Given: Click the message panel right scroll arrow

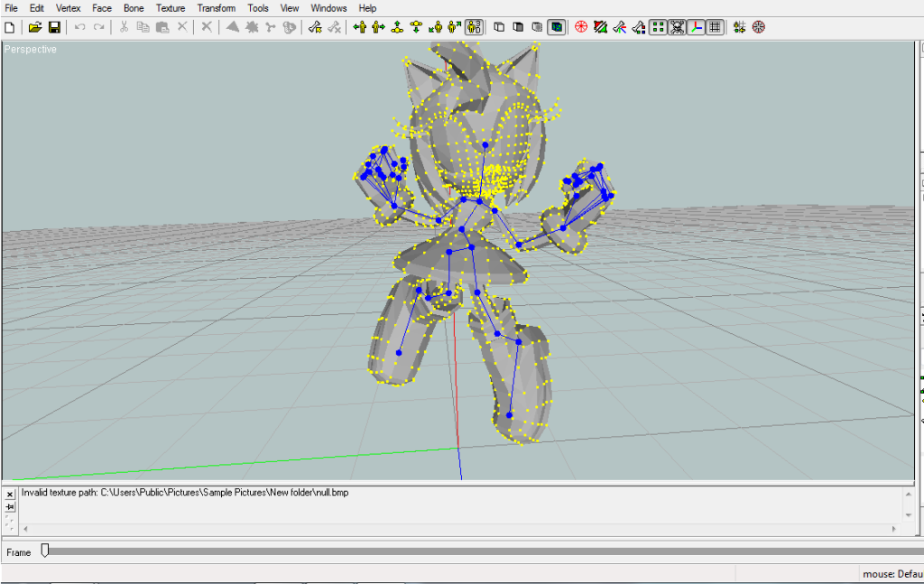Looking at the screenshot, I should tap(893, 529).
